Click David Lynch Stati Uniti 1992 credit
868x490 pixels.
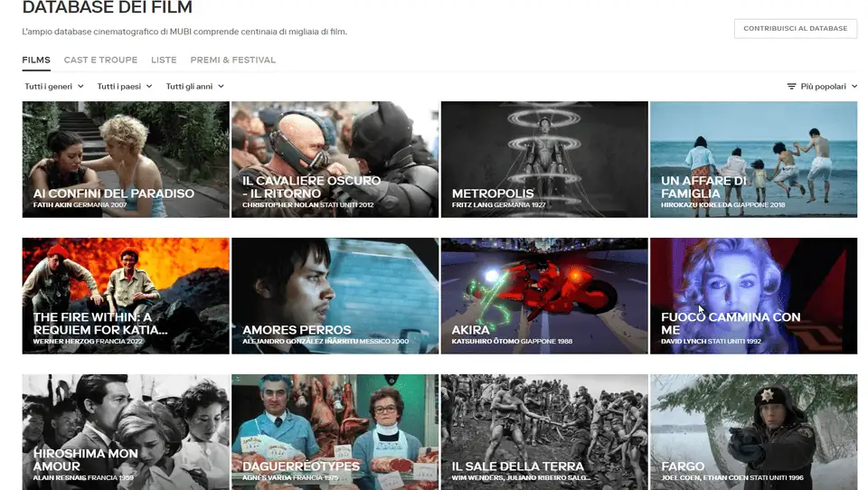pos(711,341)
